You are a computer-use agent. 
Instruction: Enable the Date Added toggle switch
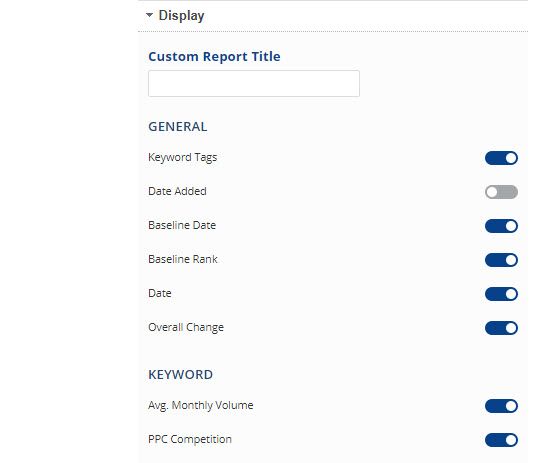tap(501, 192)
